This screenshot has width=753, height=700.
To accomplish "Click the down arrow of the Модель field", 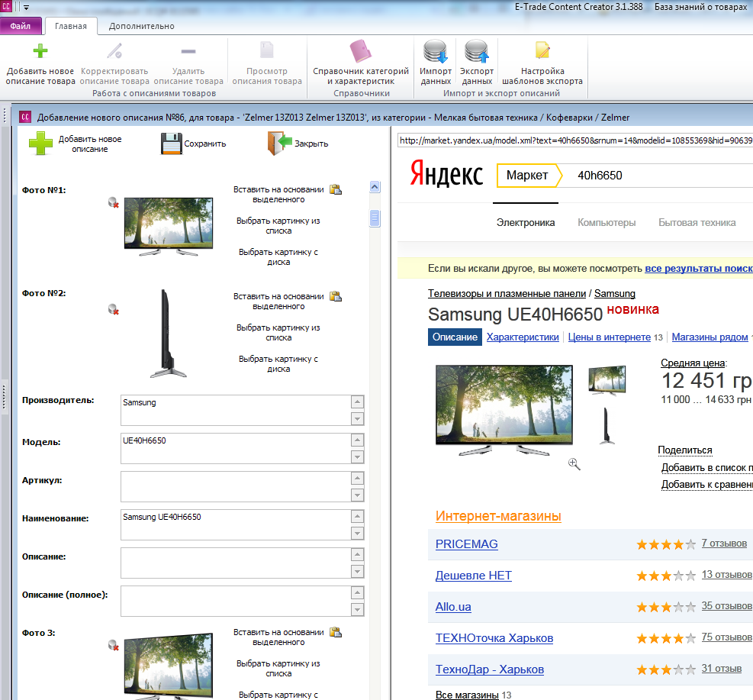I will (x=357, y=456).
